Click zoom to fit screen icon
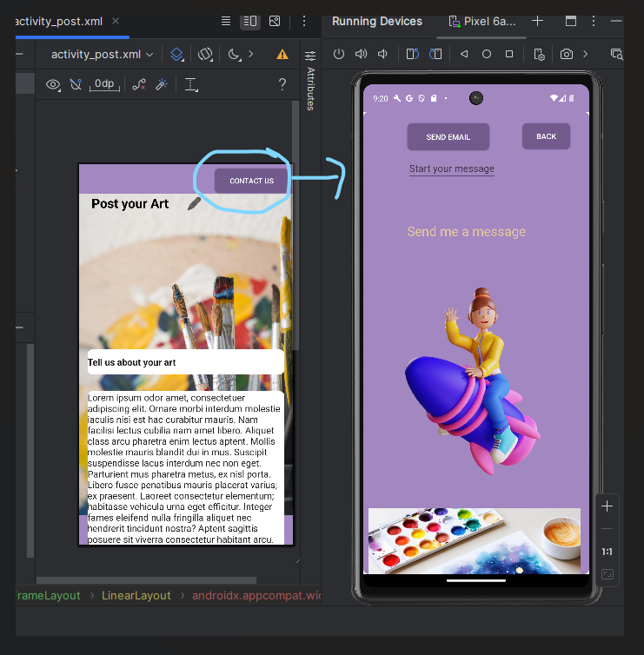This screenshot has height=655, width=644. click(x=607, y=574)
